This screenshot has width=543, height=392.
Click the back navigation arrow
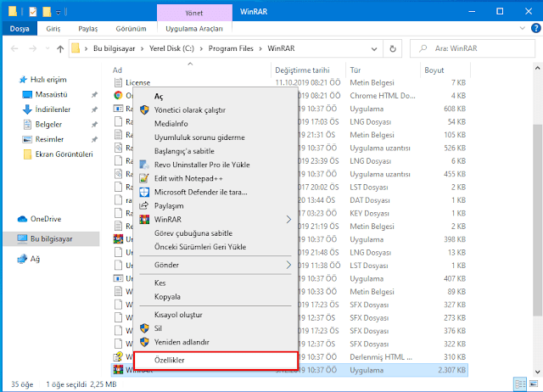coord(14,49)
